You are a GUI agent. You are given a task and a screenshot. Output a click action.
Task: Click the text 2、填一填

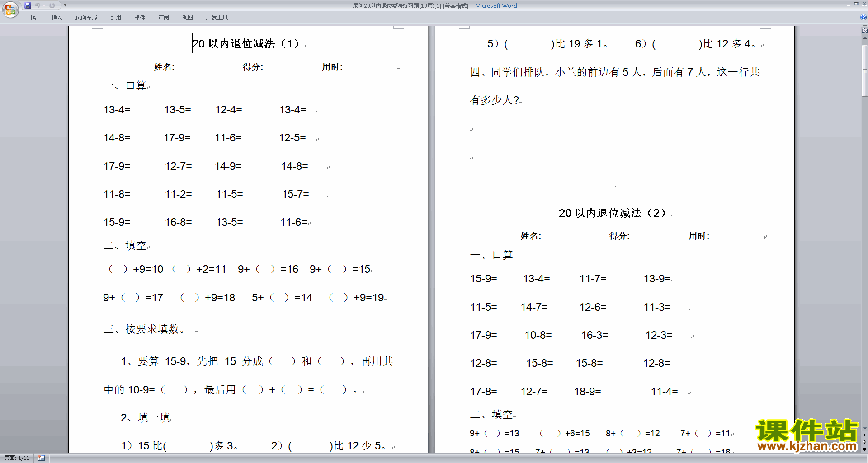(145, 417)
